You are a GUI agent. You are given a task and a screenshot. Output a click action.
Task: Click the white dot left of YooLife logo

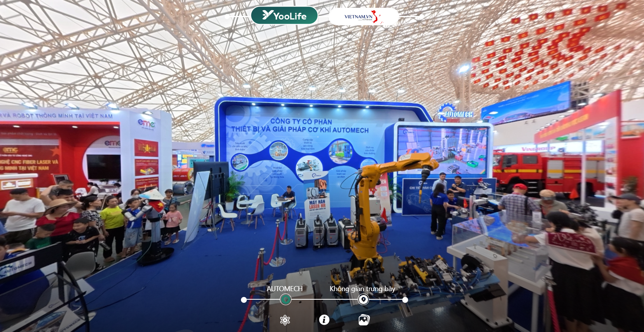pyautogui.click(x=227, y=17)
